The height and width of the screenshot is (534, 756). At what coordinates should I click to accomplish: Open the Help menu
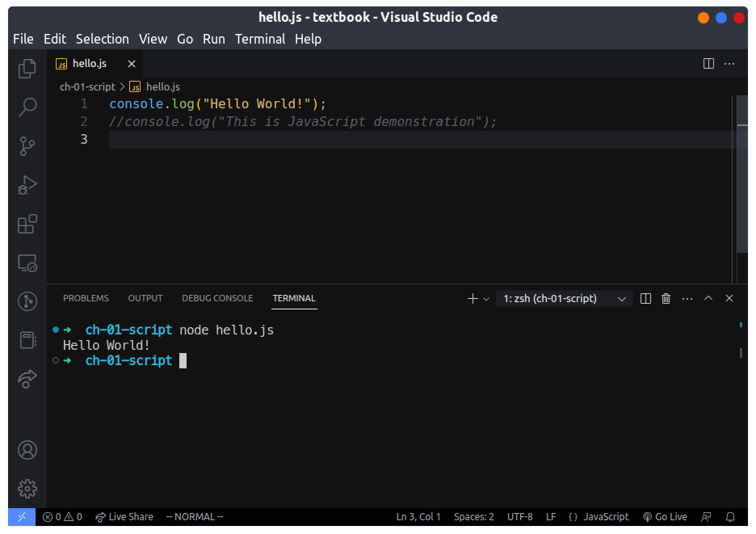coord(308,39)
